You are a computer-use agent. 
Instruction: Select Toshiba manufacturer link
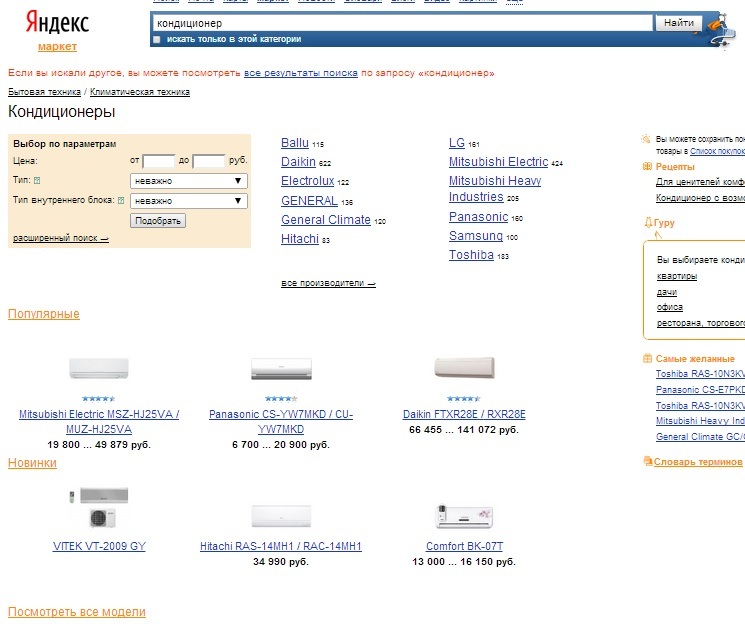coord(471,255)
